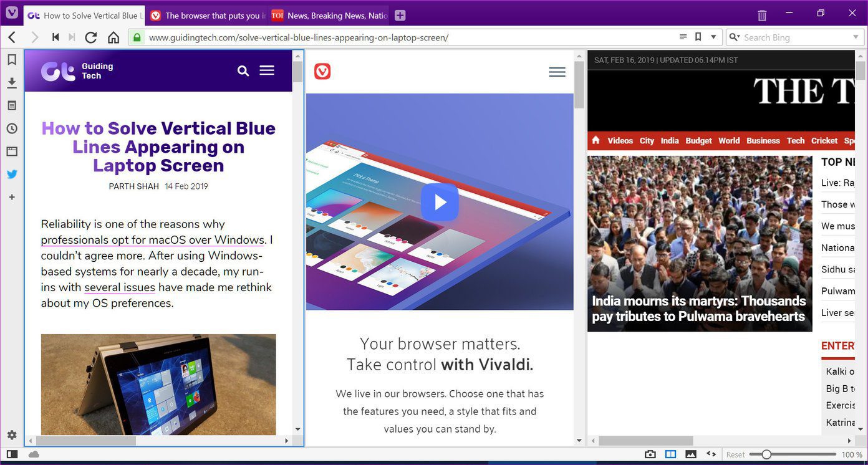Open the India mourns its martyrs headline

click(699, 309)
